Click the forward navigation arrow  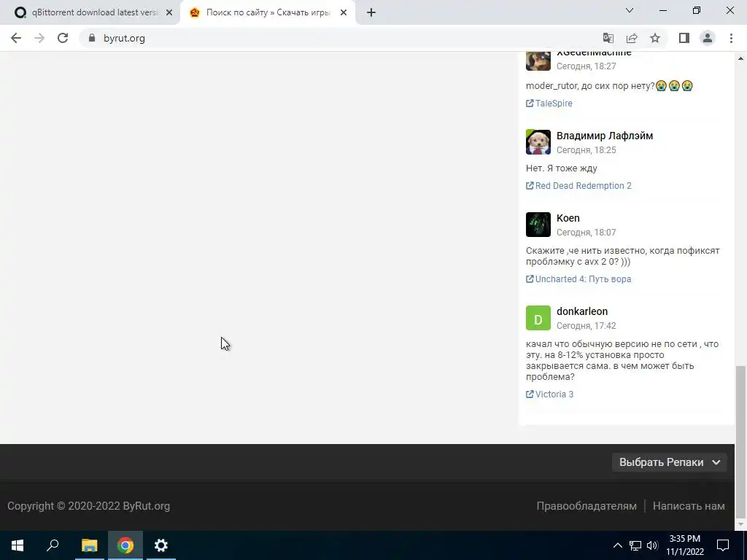(39, 38)
